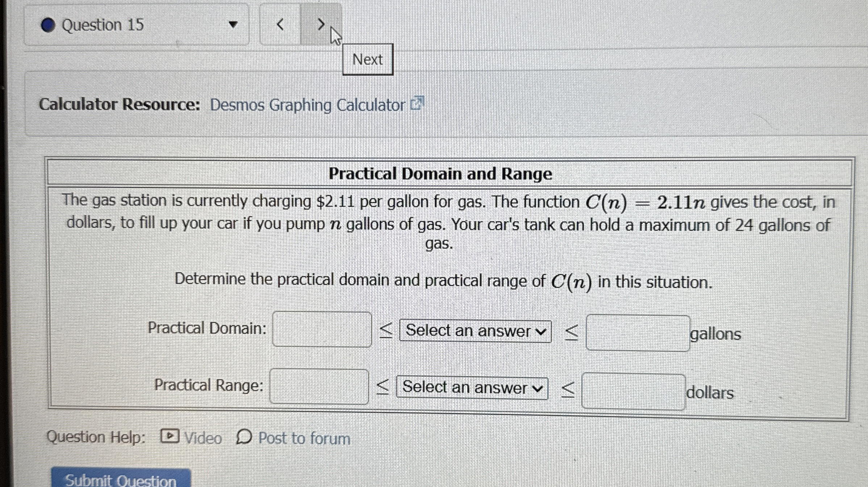Open the Desmos Graphing Calculator link
This screenshot has height=487, width=868.
[x=307, y=105]
